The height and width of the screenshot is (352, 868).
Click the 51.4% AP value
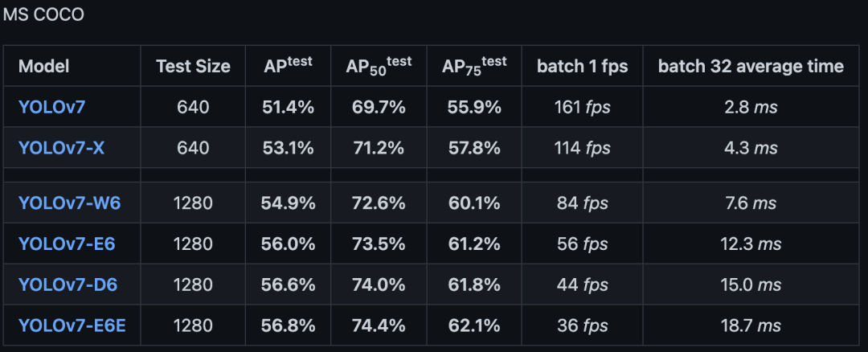coord(288,108)
